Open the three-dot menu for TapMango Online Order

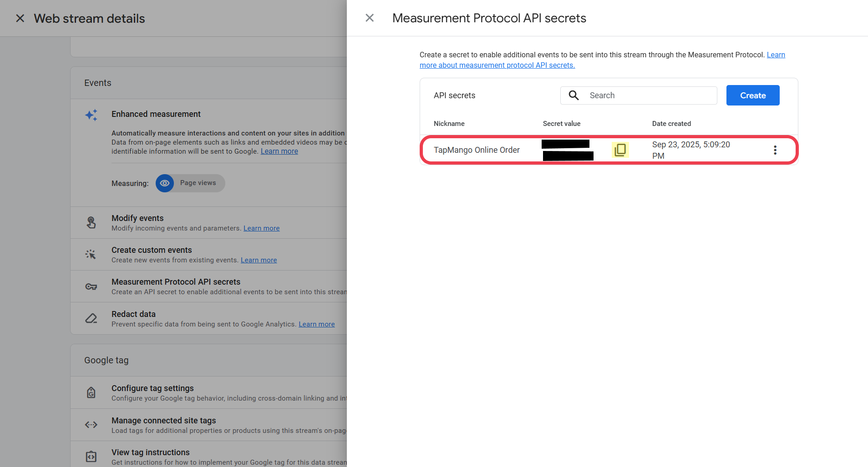775,150
